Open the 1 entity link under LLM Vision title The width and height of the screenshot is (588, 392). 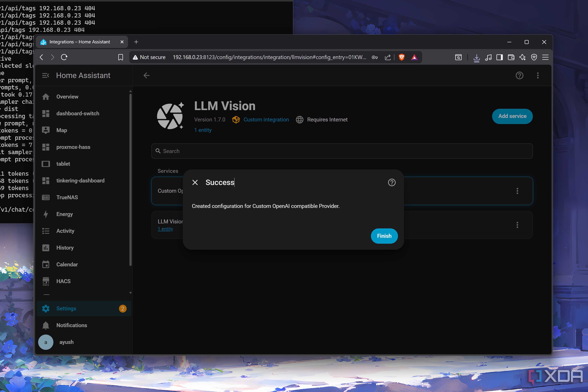[203, 130]
